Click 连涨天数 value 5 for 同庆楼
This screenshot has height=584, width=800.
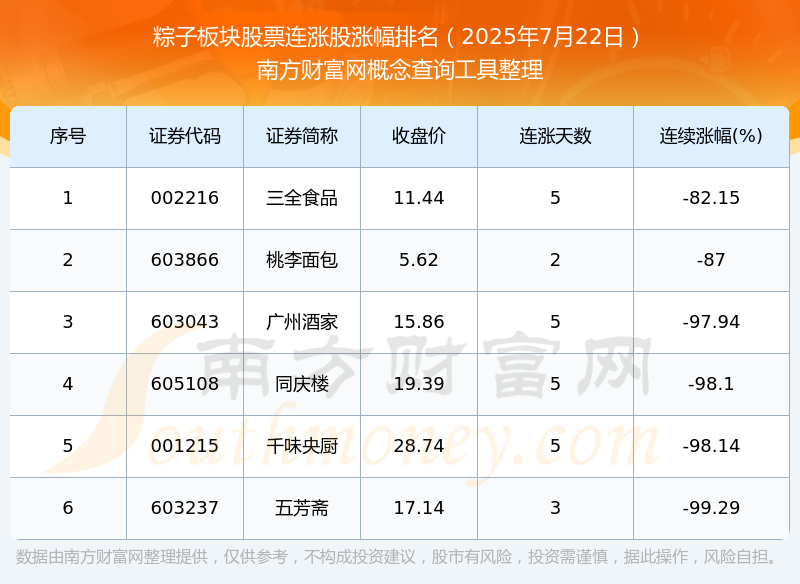point(555,384)
